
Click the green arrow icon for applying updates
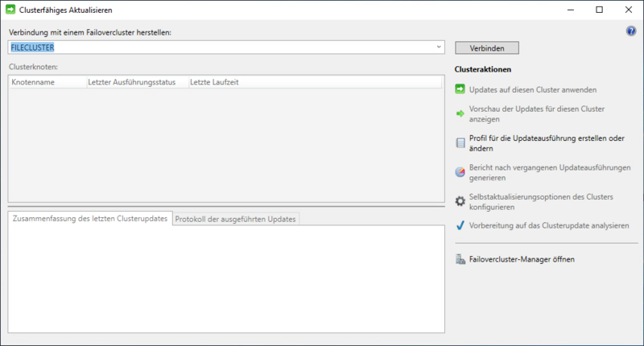[x=460, y=90]
